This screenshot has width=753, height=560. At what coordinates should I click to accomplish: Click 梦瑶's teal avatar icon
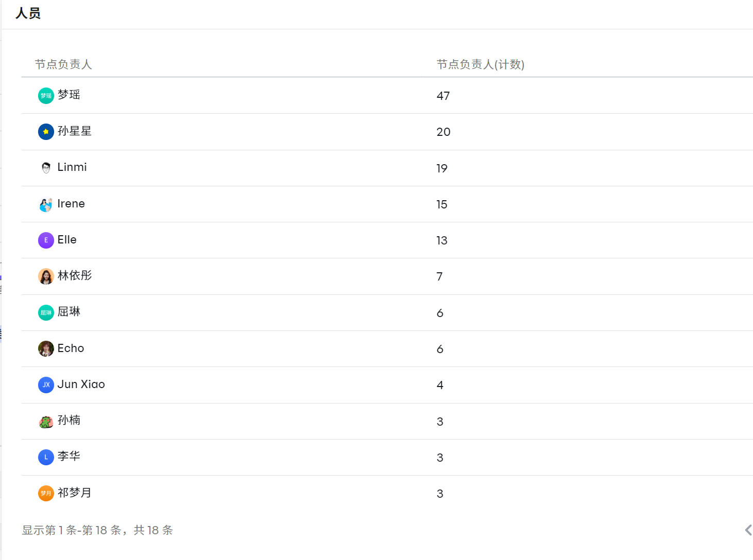tap(46, 96)
